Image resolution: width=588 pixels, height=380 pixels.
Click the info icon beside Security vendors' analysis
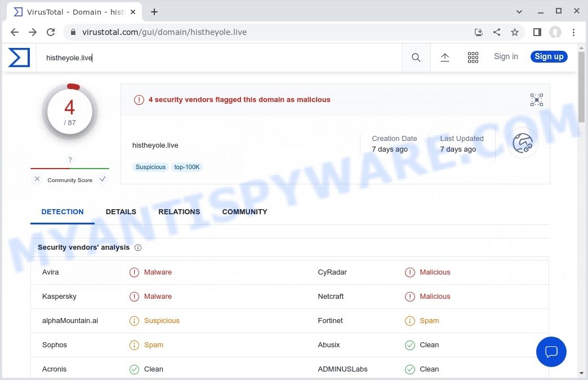138,248
